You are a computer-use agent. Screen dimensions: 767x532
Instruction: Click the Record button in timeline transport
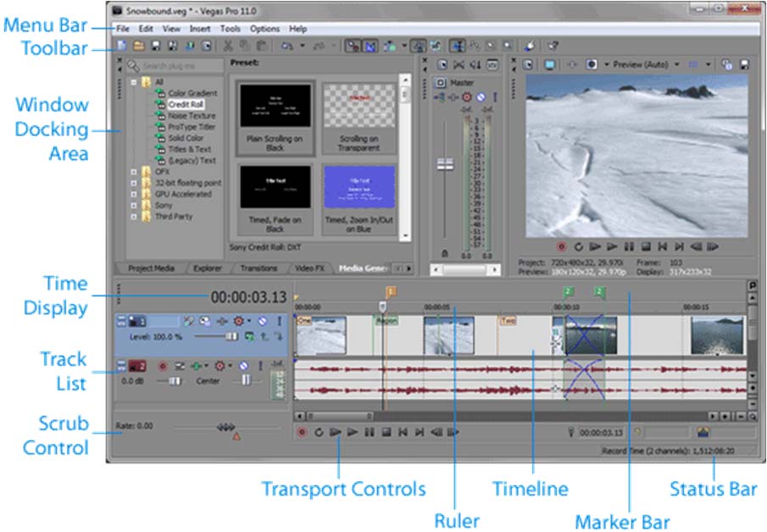click(x=302, y=432)
